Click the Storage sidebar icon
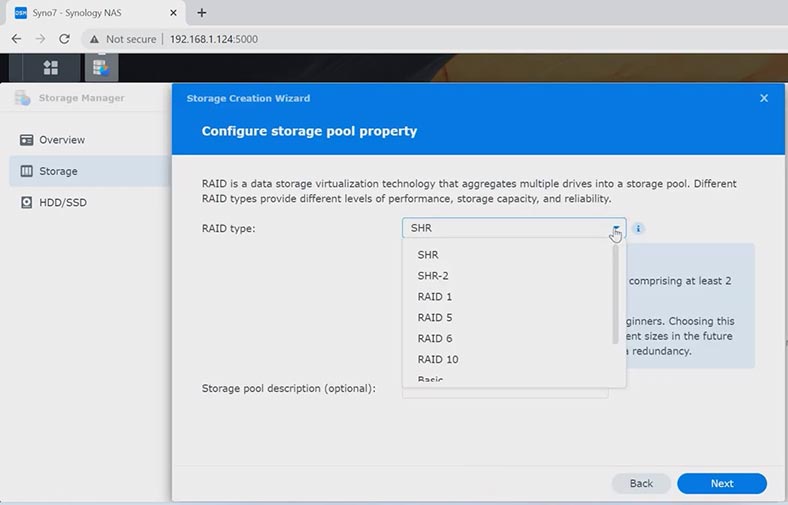Screen dimensions: 788x505 (27, 171)
